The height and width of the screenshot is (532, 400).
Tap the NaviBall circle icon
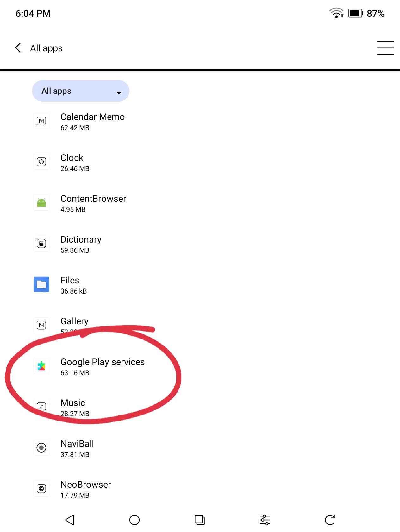point(41,448)
